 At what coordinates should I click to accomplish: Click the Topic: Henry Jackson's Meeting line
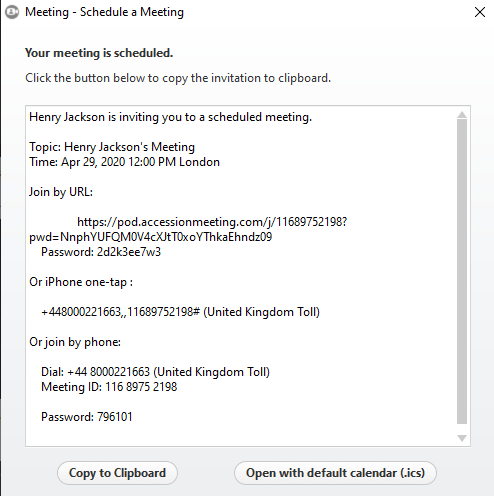tap(112, 147)
